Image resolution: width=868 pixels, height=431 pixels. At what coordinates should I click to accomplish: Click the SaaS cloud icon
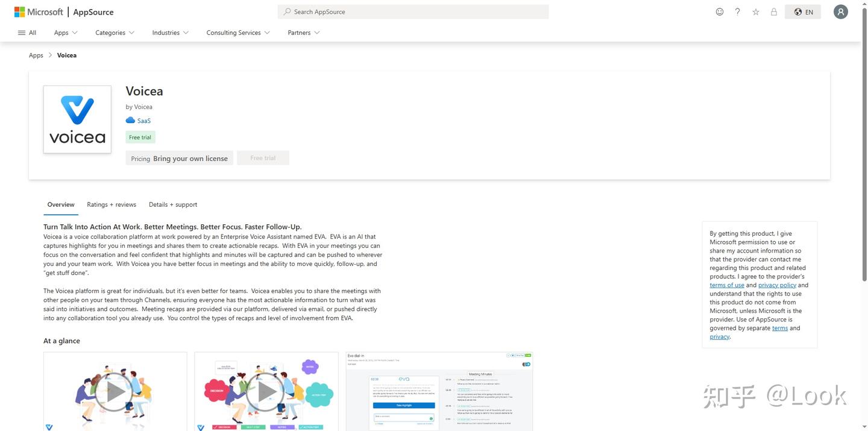[130, 121]
